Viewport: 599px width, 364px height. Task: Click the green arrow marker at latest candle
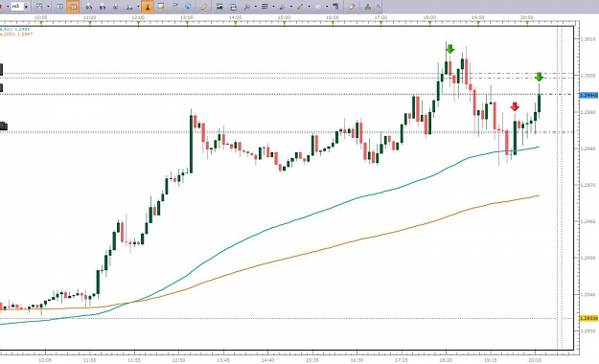(539, 77)
